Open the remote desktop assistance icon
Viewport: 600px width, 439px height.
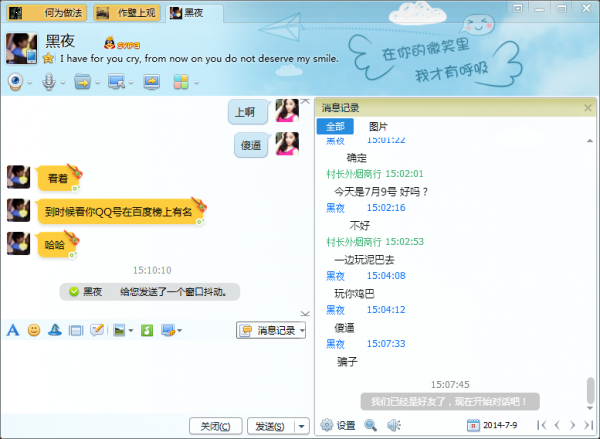116,82
